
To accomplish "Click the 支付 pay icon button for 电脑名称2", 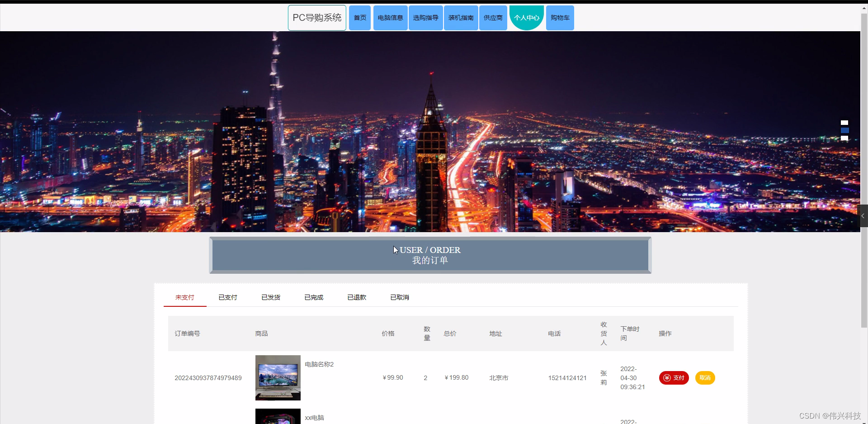I will coord(674,377).
